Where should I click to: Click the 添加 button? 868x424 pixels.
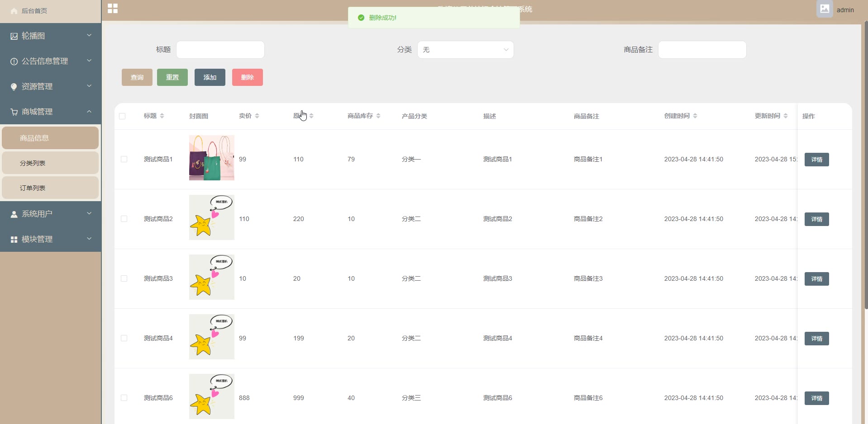pos(210,77)
